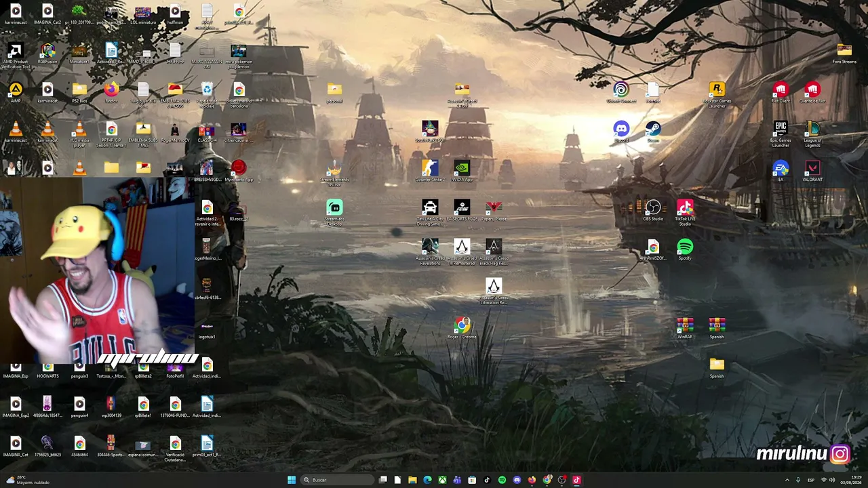Select the LOL miniatura image file

pyautogui.click(x=143, y=15)
